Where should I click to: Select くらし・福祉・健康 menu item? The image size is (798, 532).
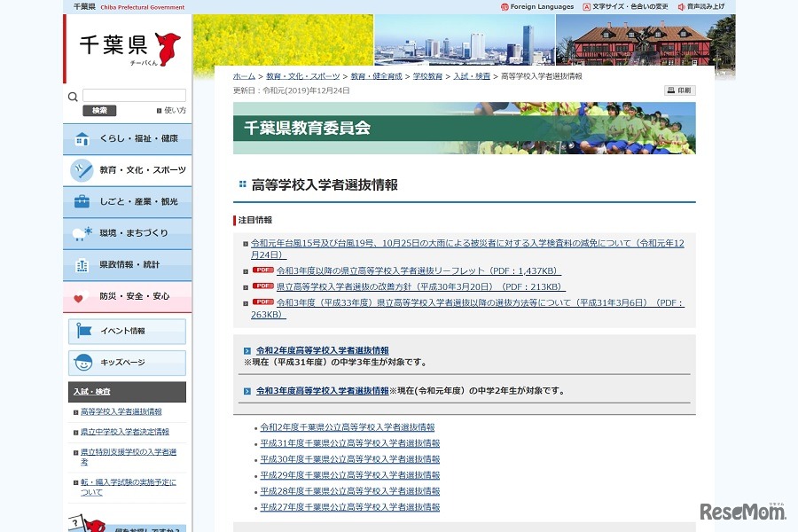tap(127, 139)
